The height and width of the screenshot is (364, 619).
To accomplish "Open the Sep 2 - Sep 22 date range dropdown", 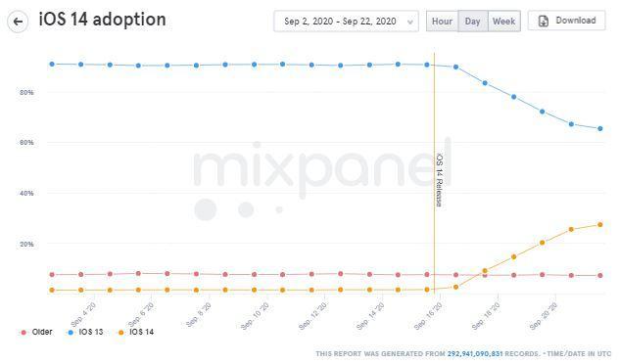I will (x=346, y=22).
